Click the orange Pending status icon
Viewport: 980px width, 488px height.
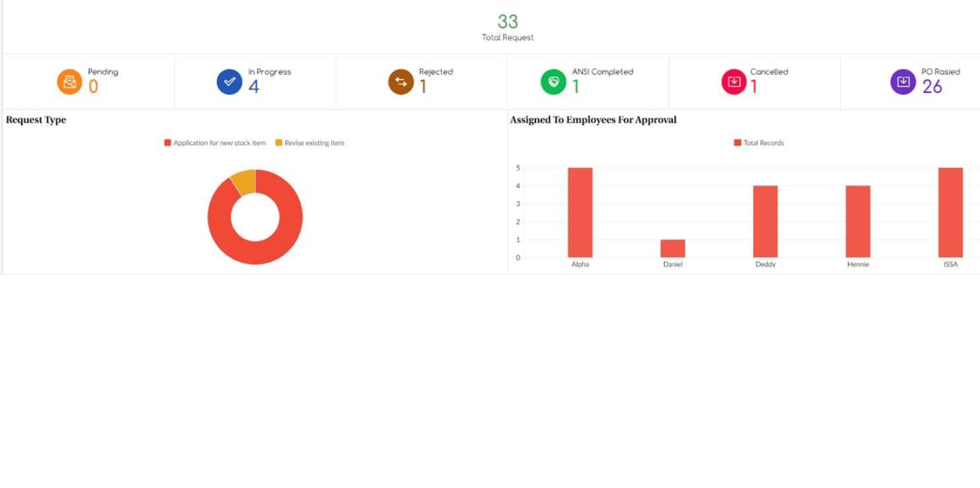[69, 82]
